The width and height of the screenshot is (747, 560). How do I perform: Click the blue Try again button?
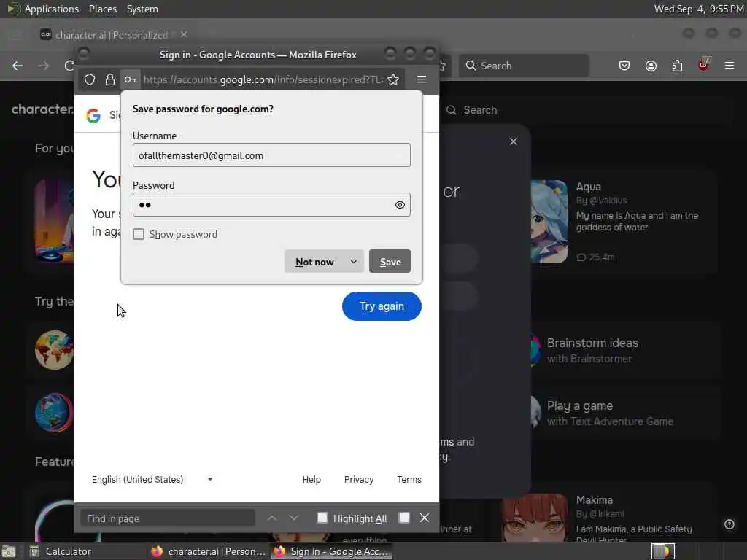(x=382, y=306)
